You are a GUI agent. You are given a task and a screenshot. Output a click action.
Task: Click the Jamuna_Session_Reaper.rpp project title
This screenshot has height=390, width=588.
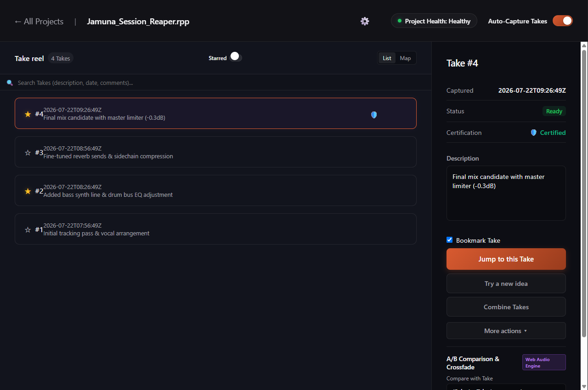(x=138, y=22)
